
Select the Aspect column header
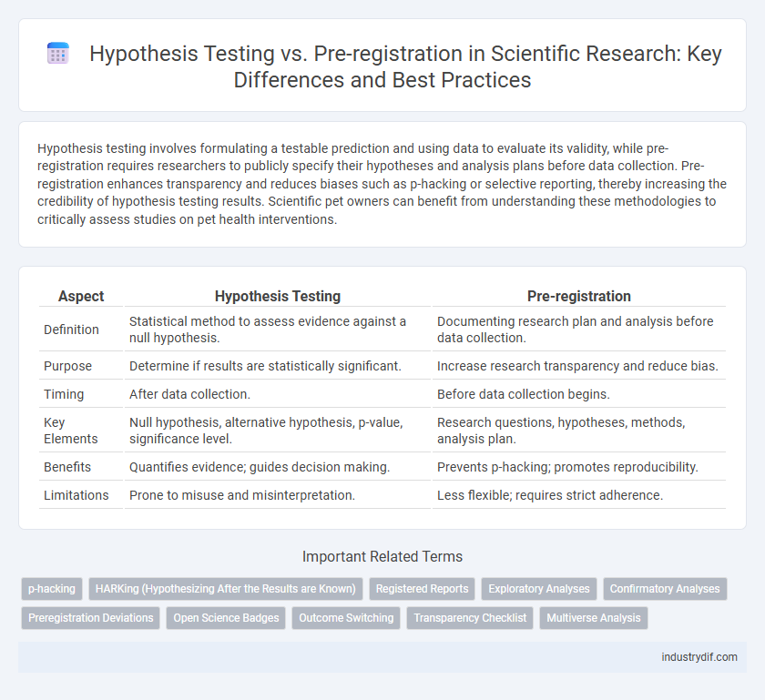click(x=81, y=296)
